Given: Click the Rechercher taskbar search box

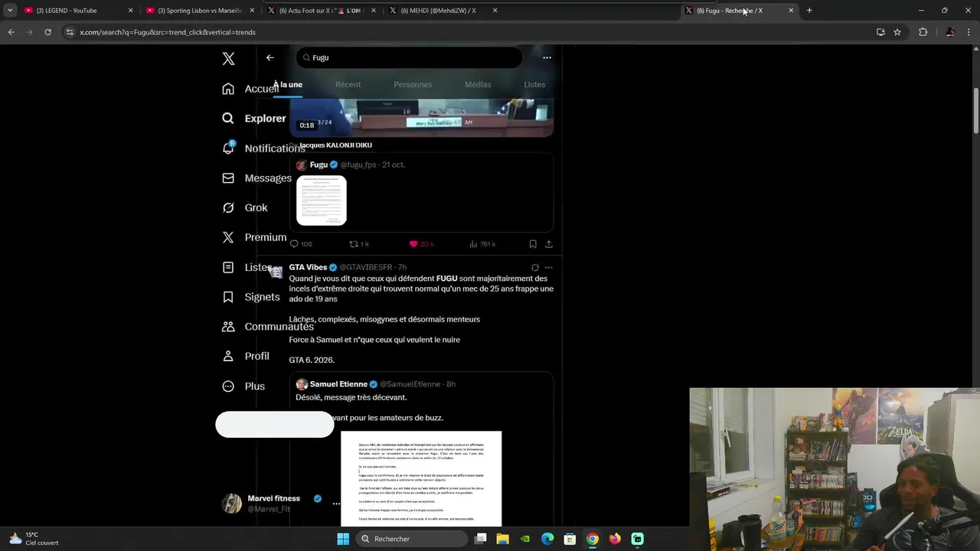Looking at the screenshot, I should pyautogui.click(x=413, y=539).
